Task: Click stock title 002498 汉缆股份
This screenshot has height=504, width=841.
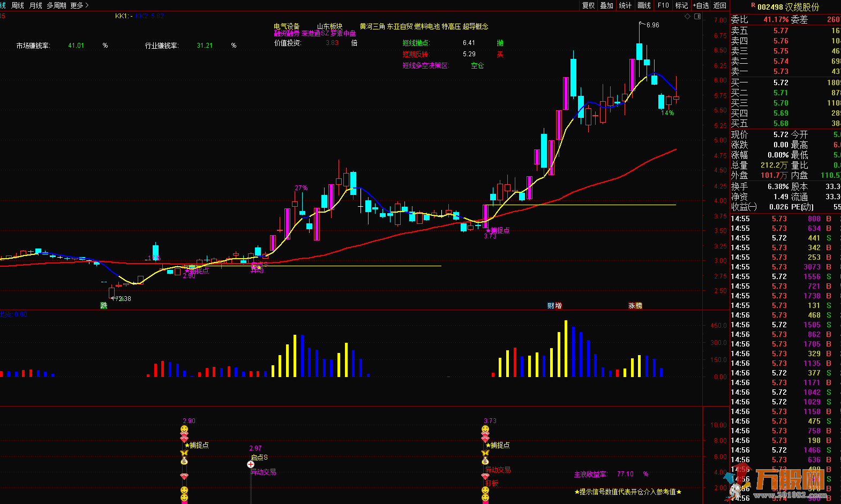Action: click(789, 7)
